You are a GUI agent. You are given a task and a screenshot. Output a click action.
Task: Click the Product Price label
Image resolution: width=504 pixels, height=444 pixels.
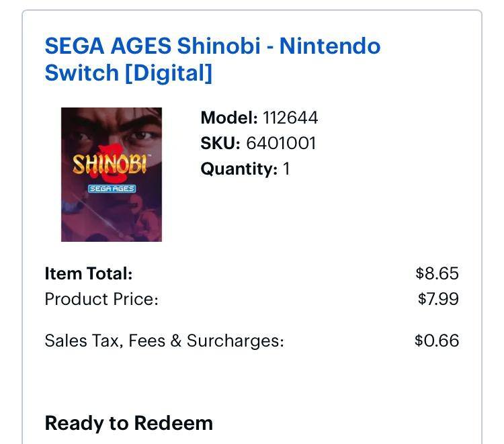(101, 299)
